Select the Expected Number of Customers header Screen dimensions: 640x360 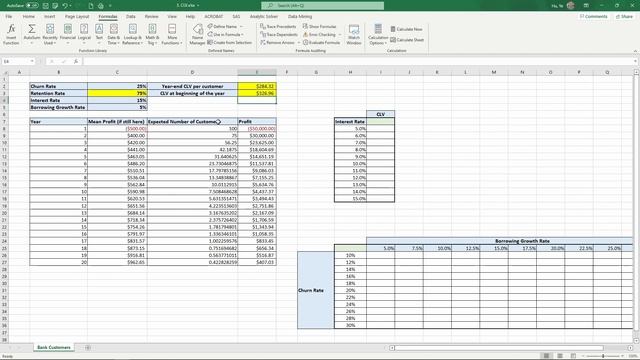(192, 121)
